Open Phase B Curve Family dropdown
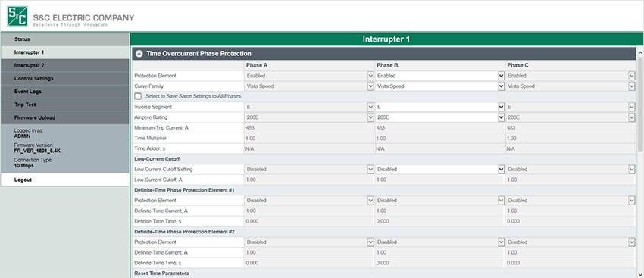The height and width of the screenshot is (278, 644). coord(440,86)
